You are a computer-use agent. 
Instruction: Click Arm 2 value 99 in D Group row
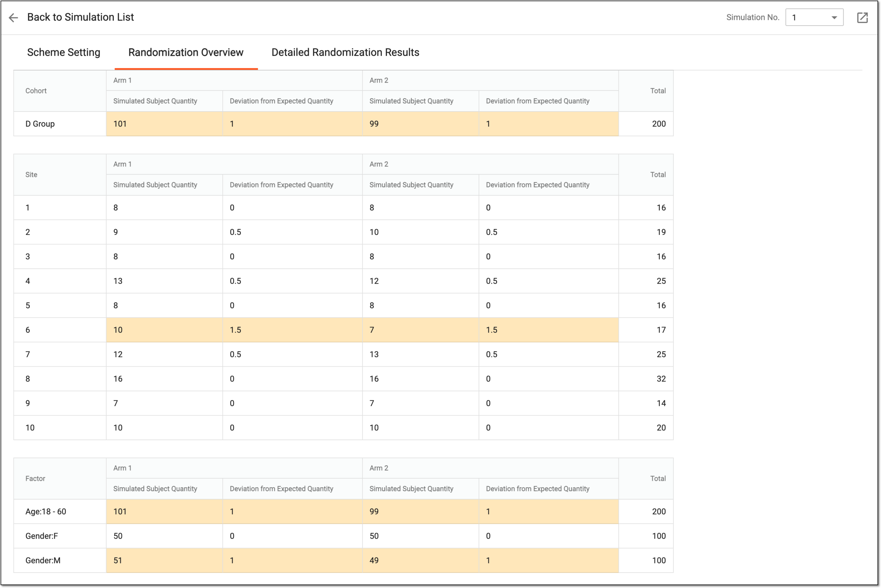pos(374,124)
